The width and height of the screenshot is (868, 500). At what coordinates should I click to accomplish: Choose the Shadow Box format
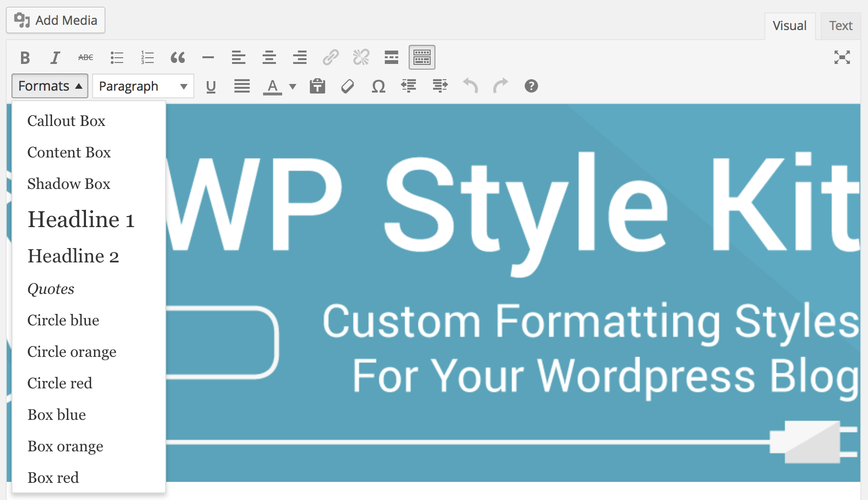(x=89, y=184)
